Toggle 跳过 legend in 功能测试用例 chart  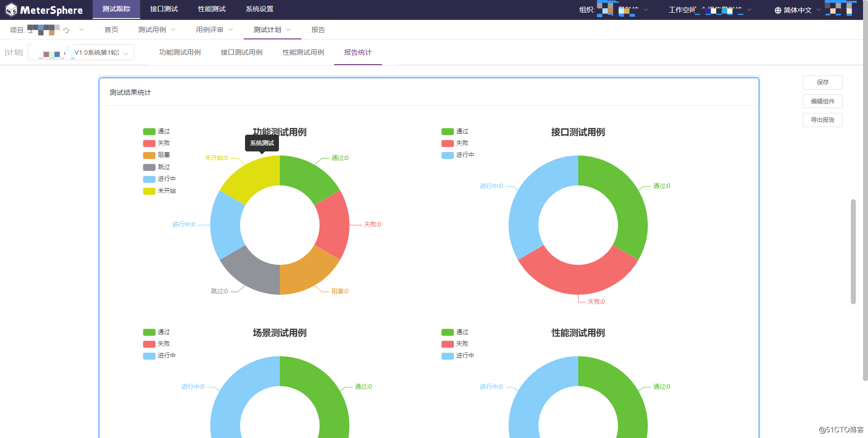click(x=156, y=167)
